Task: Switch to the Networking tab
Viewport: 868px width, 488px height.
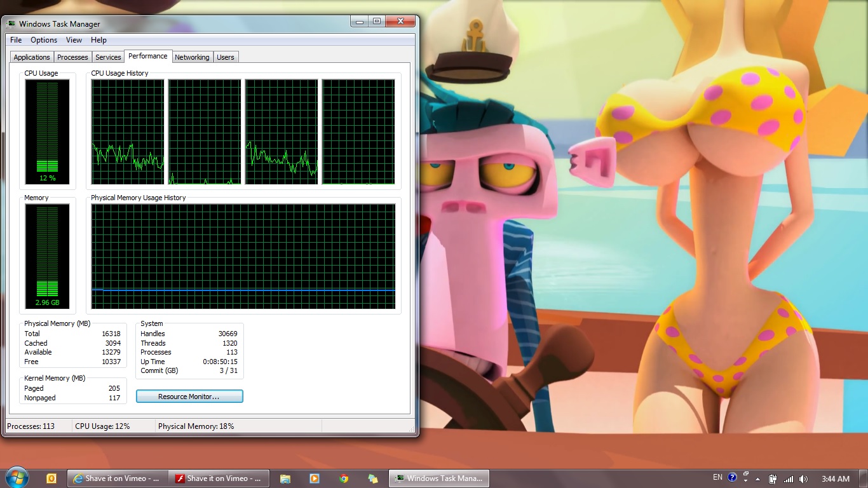Action: coord(192,57)
